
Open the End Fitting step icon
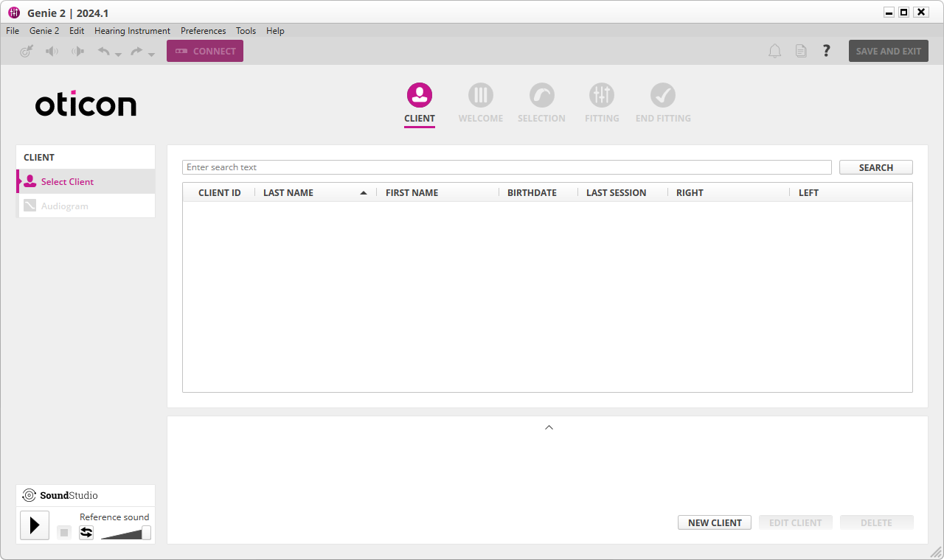[662, 96]
